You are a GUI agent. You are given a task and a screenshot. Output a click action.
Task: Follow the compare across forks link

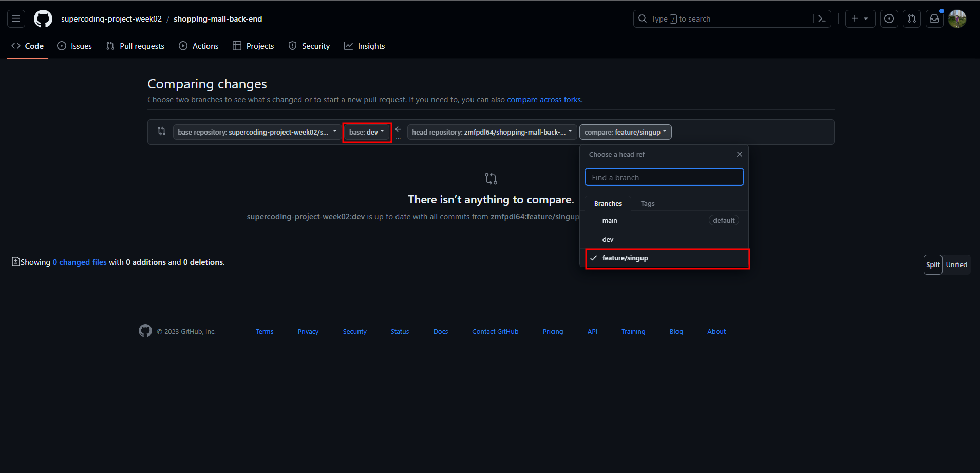(x=544, y=100)
